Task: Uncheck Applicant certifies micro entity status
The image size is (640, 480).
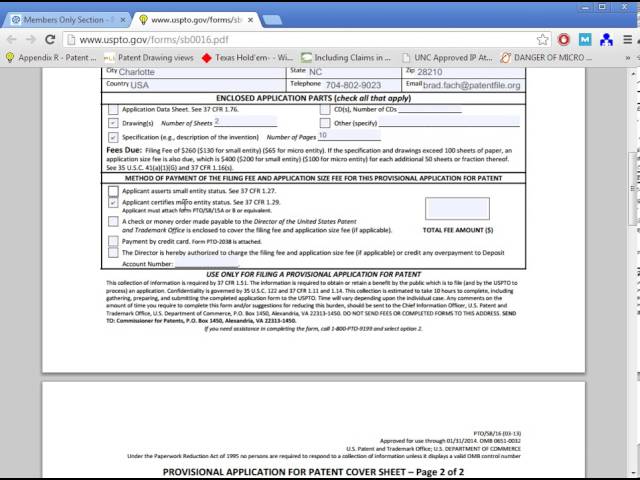Action: point(113,202)
